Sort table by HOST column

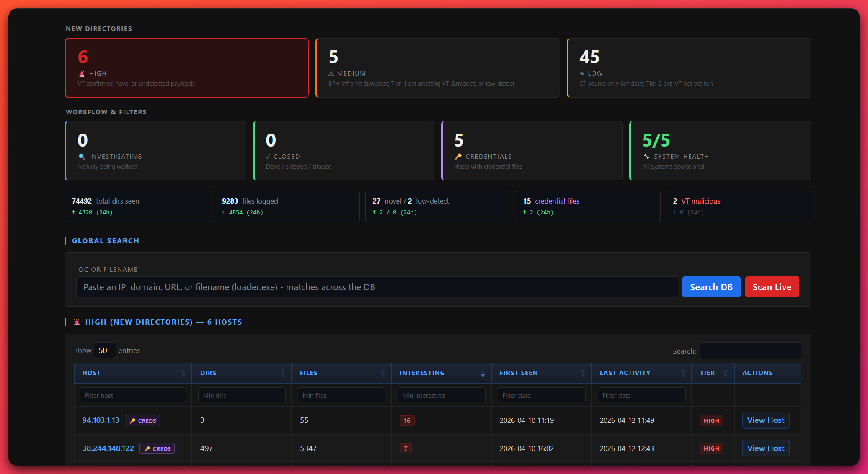coord(133,373)
